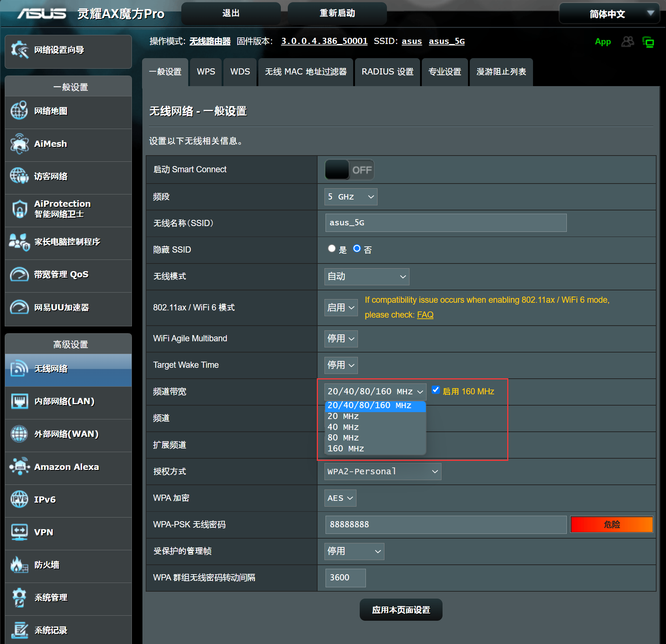Uncheck the 启用 160 MHz checkbox
The height and width of the screenshot is (644, 666).
[x=435, y=390]
